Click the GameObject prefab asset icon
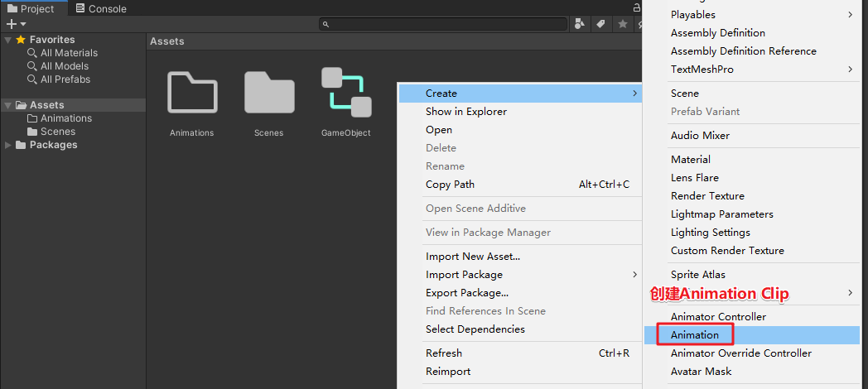Image resolution: width=868 pixels, height=389 pixels. pos(346,92)
